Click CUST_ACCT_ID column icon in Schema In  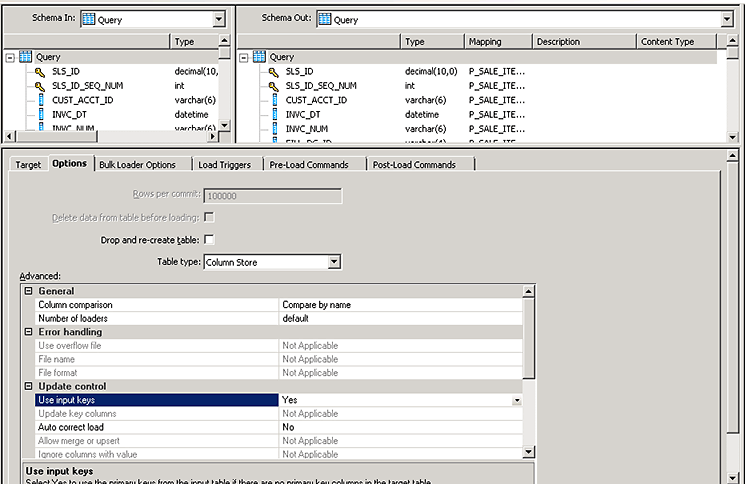tap(41, 100)
